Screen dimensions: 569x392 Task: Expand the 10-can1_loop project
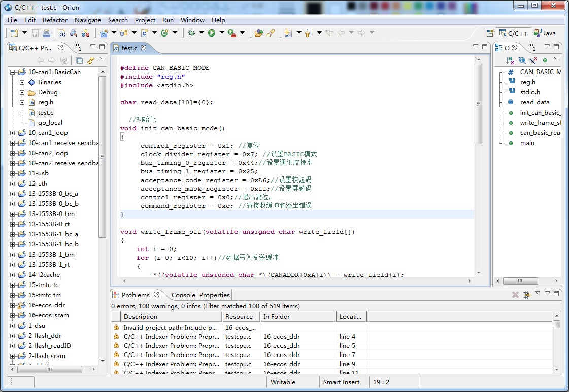click(13, 133)
